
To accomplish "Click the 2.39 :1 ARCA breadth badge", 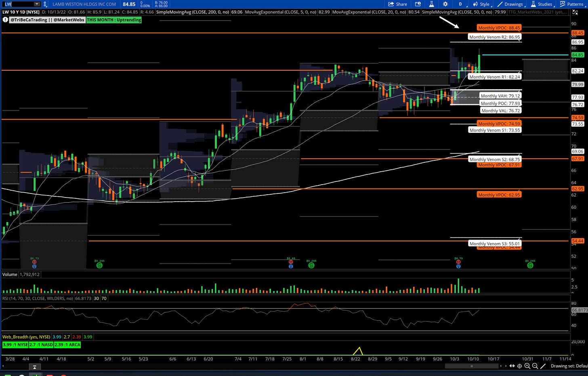I will pos(67,345).
